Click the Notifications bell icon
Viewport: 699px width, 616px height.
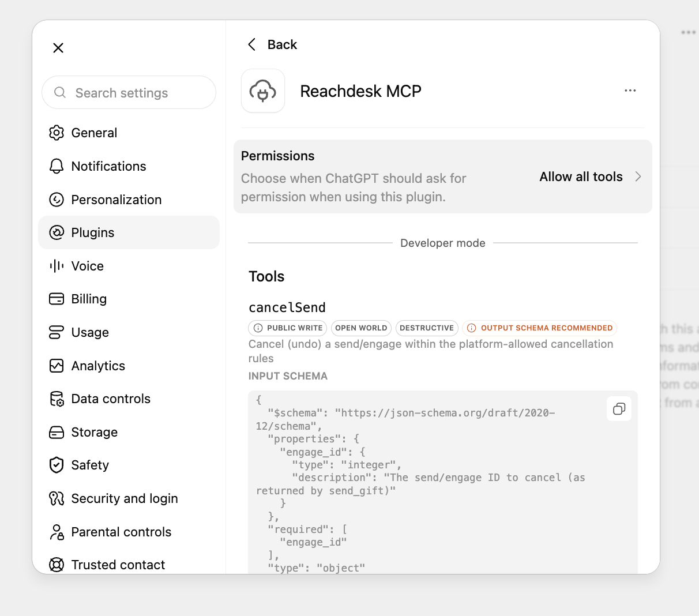click(57, 166)
